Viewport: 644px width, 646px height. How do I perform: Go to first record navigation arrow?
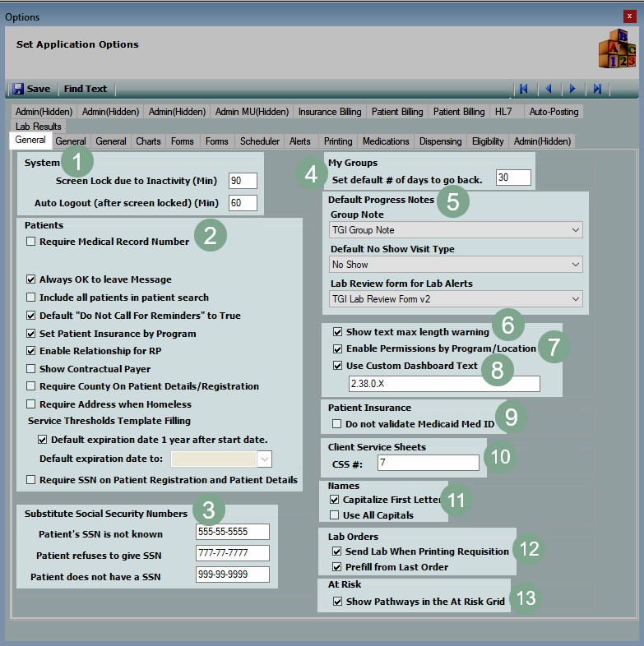[523, 89]
